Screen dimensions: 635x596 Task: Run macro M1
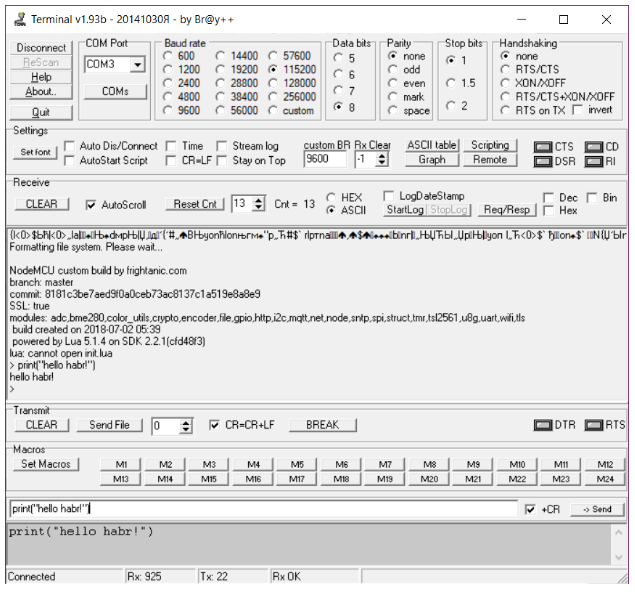[121, 464]
